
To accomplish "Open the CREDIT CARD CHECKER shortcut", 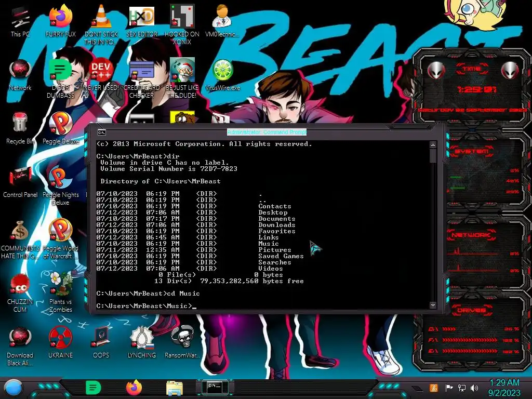I will 142,78.
